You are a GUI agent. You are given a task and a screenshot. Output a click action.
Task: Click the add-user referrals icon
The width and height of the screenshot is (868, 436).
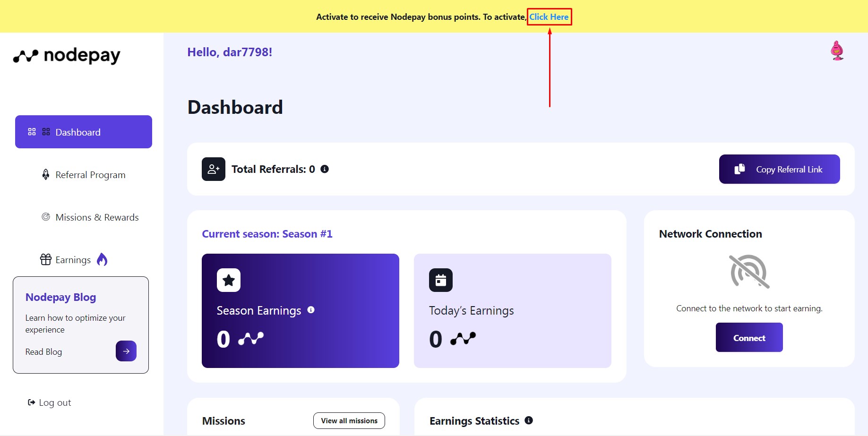pos(214,169)
